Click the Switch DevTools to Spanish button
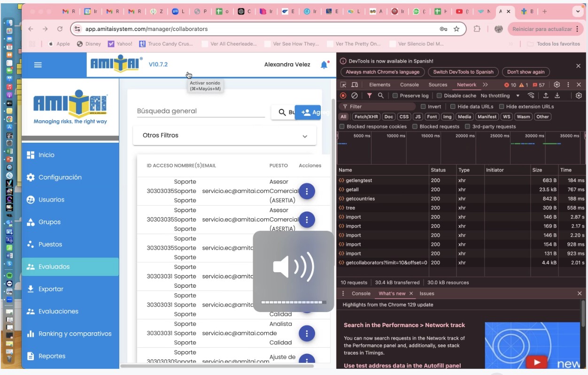Viewport: 588px width, 375px height. point(463,72)
